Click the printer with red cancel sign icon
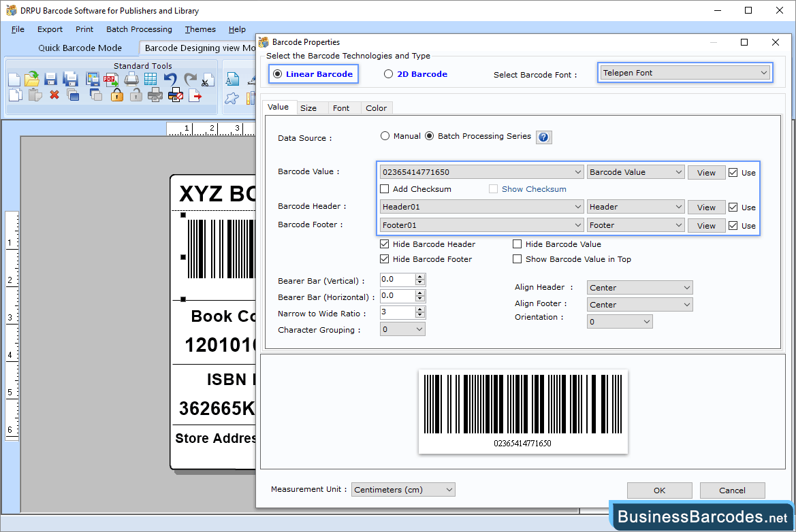796x532 pixels. (x=175, y=95)
